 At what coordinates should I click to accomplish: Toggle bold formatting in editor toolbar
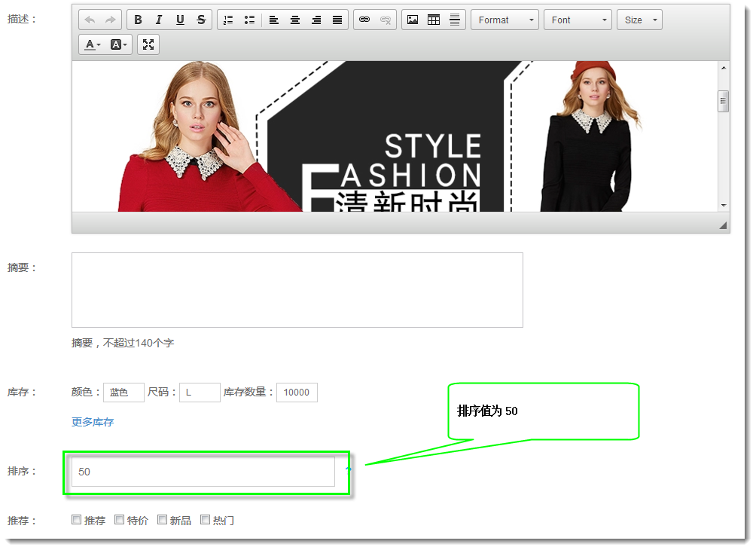(x=138, y=20)
